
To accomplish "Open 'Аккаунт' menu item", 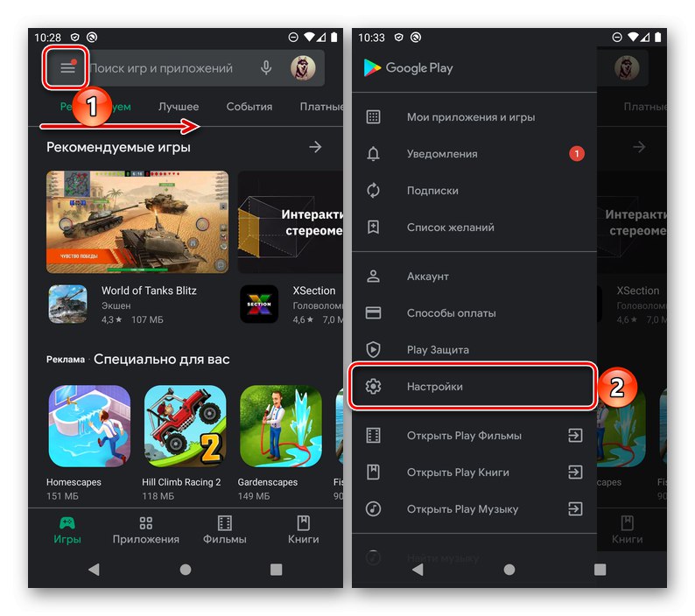I will (x=474, y=276).
